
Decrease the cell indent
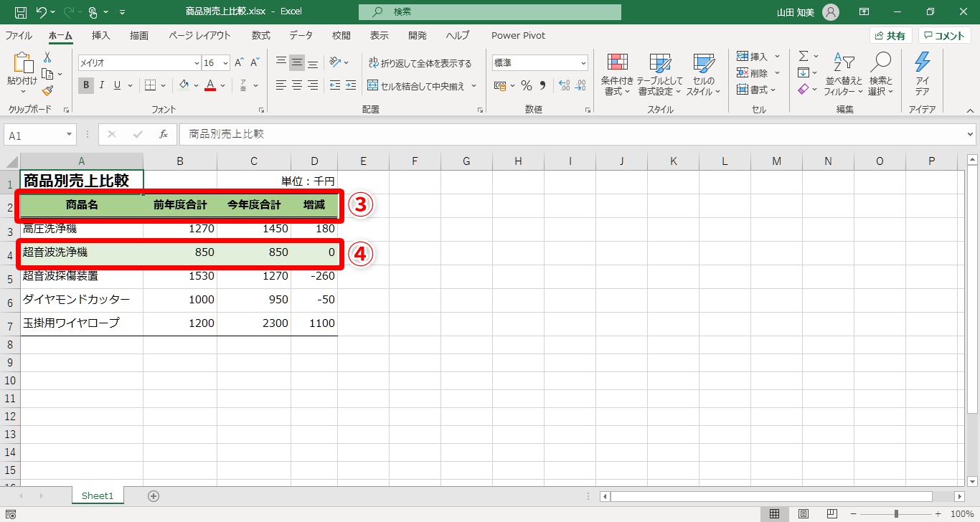coord(334,85)
